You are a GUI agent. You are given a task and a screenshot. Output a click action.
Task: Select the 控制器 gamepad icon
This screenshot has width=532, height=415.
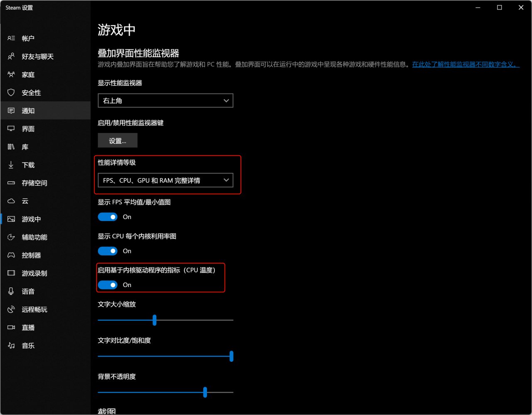pos(11,255)
